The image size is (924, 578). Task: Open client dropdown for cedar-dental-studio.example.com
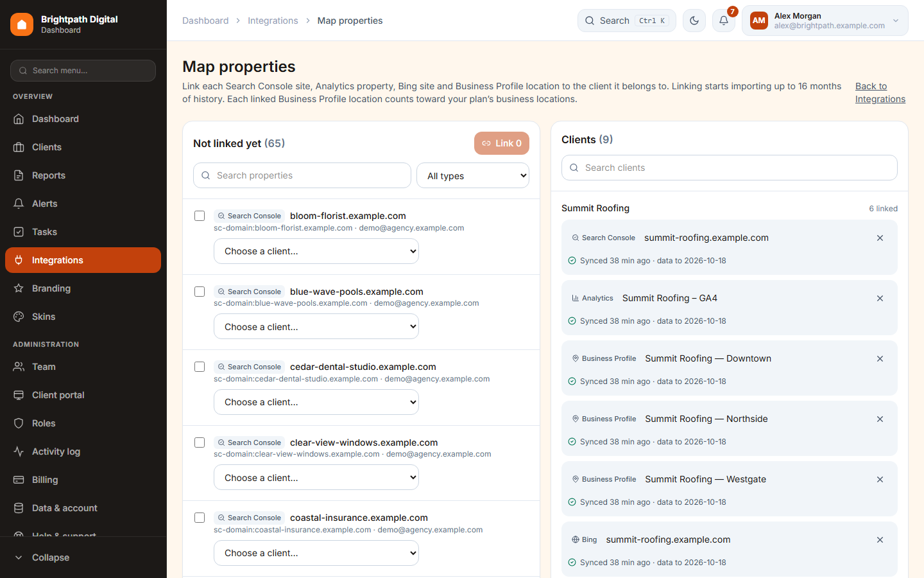tap(316, 402)
